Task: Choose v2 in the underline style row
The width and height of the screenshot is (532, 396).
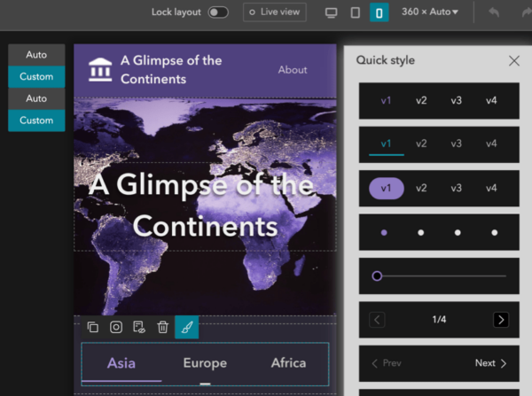Action: 421,144
